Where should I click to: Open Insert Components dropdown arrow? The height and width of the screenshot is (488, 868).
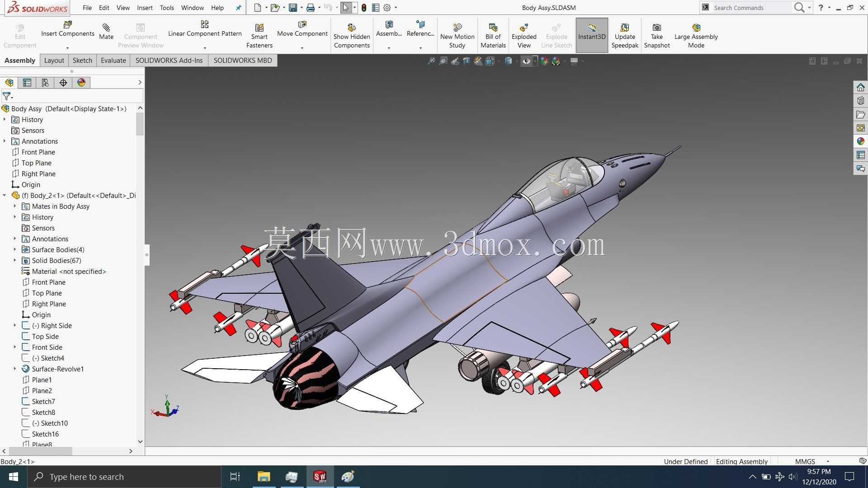tap(67, 48)
